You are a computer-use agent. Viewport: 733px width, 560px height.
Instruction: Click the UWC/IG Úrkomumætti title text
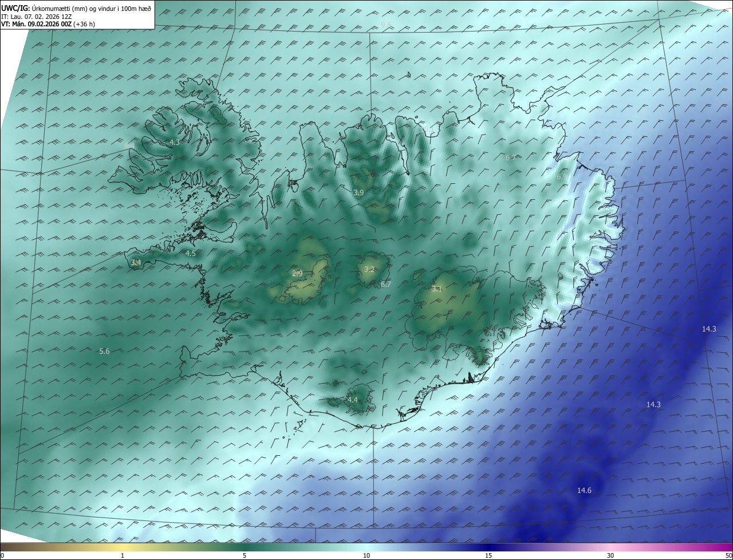[76, 8]
